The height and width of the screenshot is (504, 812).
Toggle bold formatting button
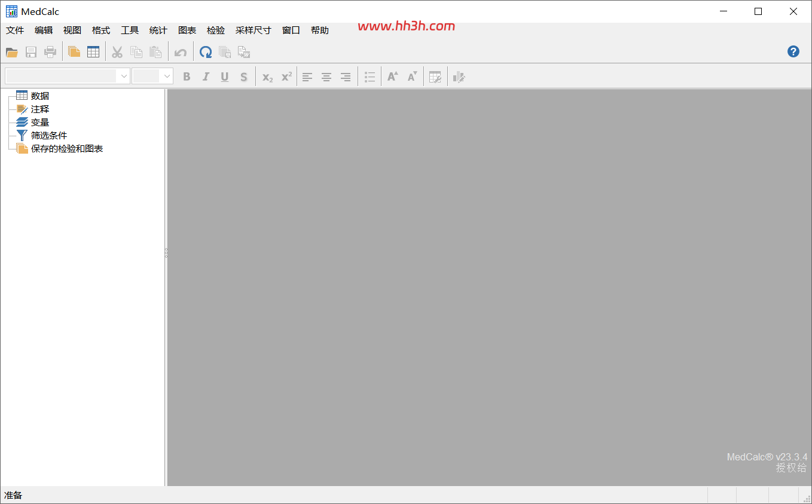(x=187, y=77)
